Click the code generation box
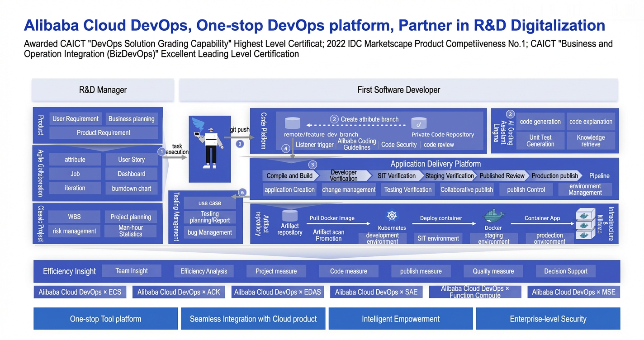 coord(540,122)
